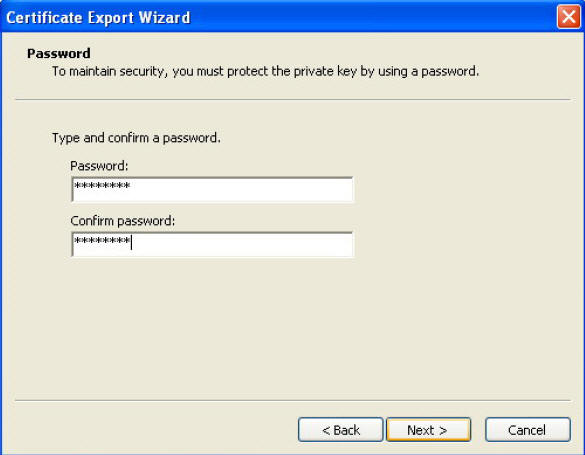This screenshot has width=585, height=455.
Task: Click the "Confirm password:" field label
Action: tap(122, 221)
